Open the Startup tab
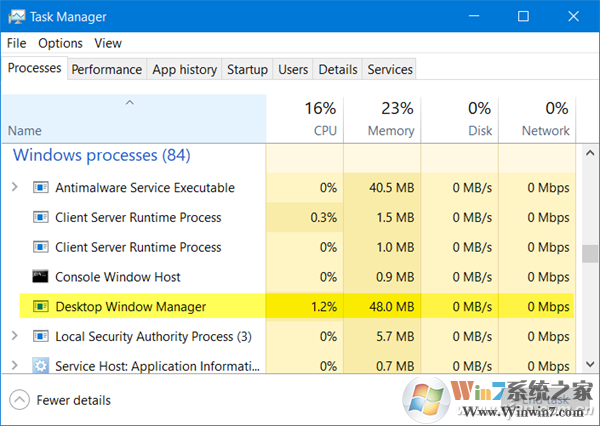Screen dimensions: 600x426 [247, 69]
